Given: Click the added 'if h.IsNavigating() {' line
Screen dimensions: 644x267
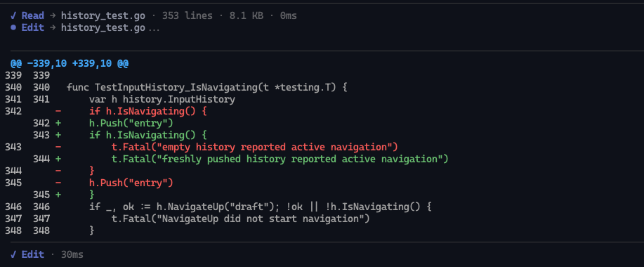Looking at the screenshot, I should [147, 135].
